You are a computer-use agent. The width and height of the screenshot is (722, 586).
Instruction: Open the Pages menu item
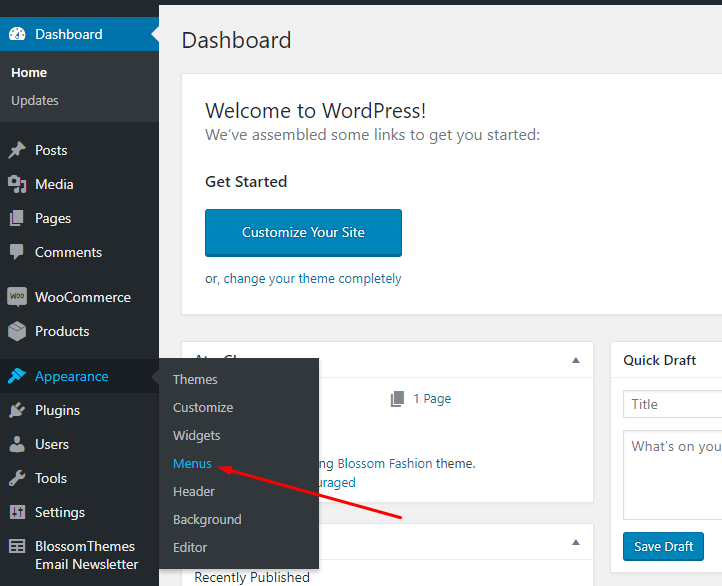click(53, 218)
